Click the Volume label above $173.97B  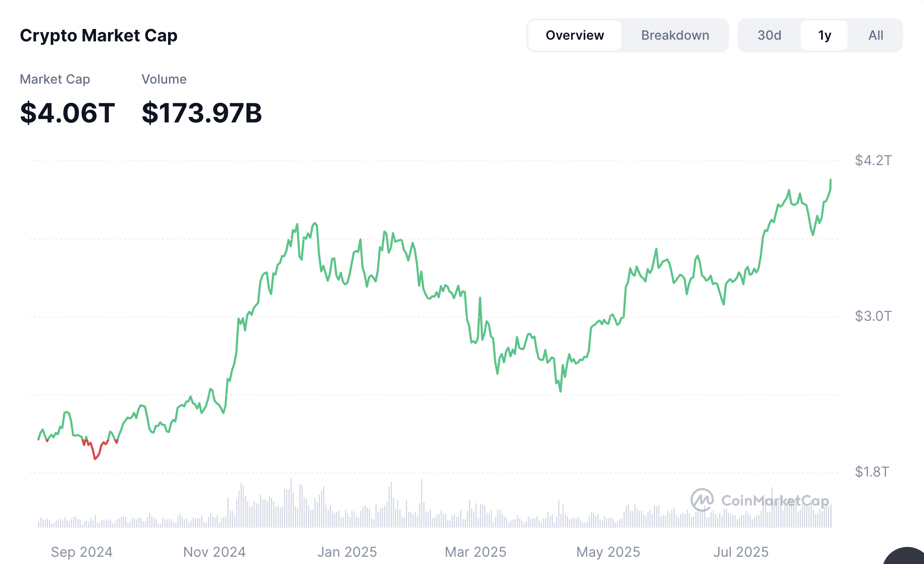(x=164, y=79)
